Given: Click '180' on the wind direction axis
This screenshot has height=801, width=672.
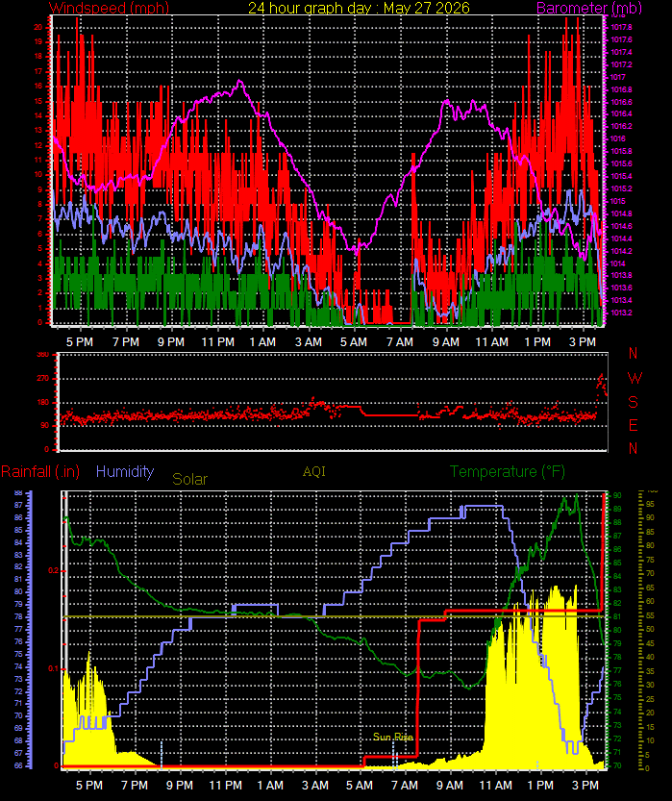Looking at the screenshot, I should point(43,402).
